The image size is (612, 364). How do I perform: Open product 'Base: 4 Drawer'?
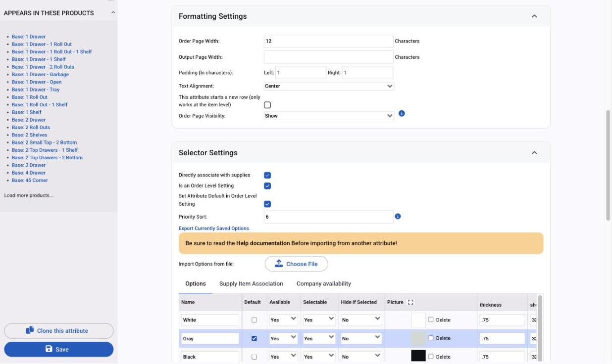[x=29, y=173]
